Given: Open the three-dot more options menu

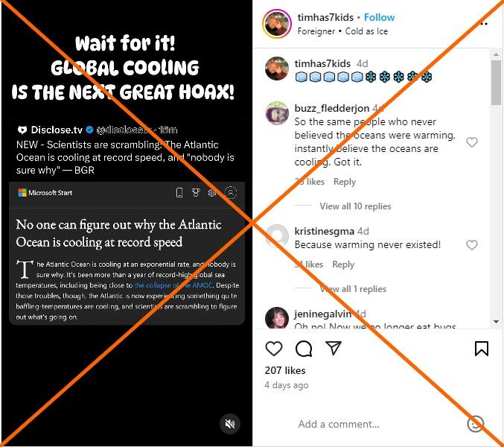Looking at the screenshot, I should click(x=484, y=24).
